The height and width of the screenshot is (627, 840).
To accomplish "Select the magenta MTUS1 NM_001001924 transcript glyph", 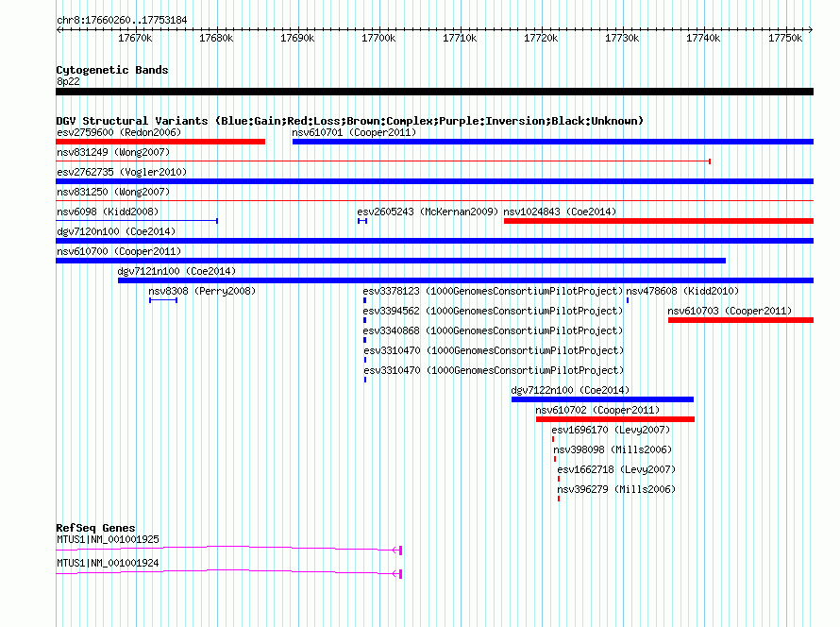I will coord(228,573).
